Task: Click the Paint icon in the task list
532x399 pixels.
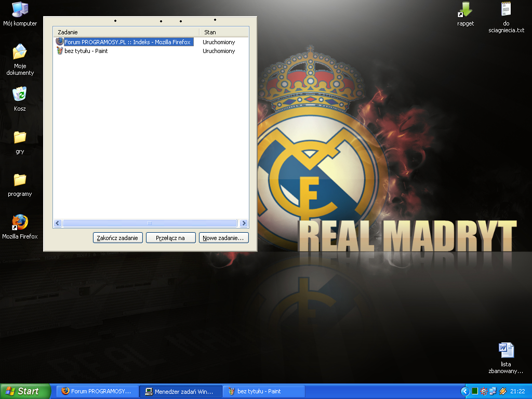Action: 60,50
